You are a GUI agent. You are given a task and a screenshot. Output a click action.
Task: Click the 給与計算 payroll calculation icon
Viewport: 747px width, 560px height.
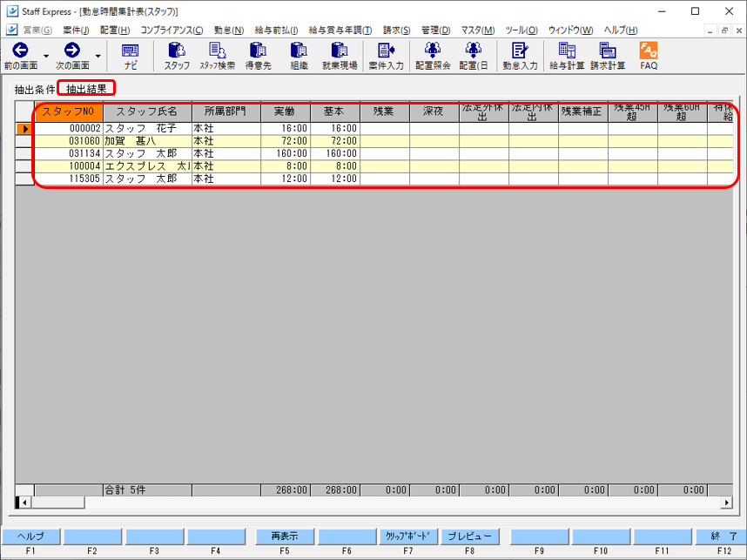point(567,56)
